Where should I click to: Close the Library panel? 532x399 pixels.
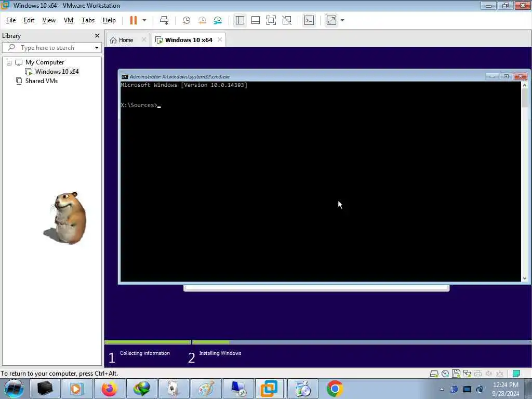(97, 36)
